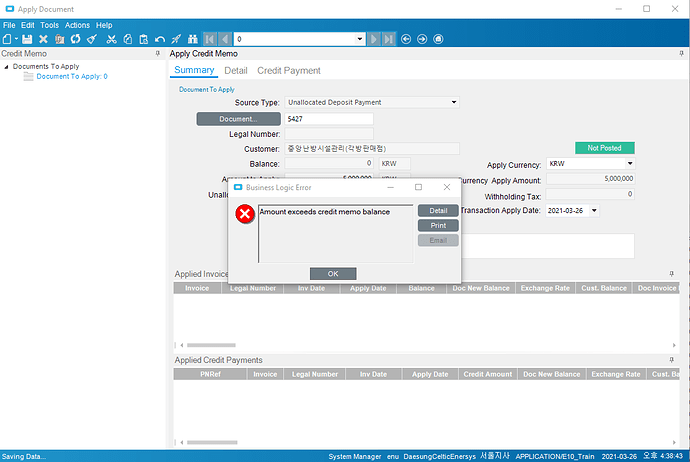This screenshot has width=690, height=462.
Task: Switch to the Detail tab
Action: tap(235, 70)
